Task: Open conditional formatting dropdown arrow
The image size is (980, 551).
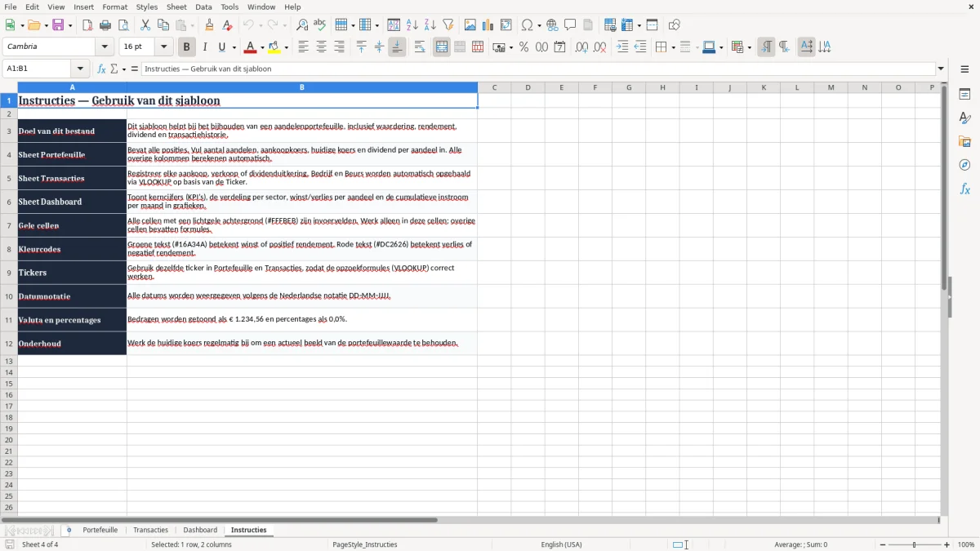Action: pos(749,48)
